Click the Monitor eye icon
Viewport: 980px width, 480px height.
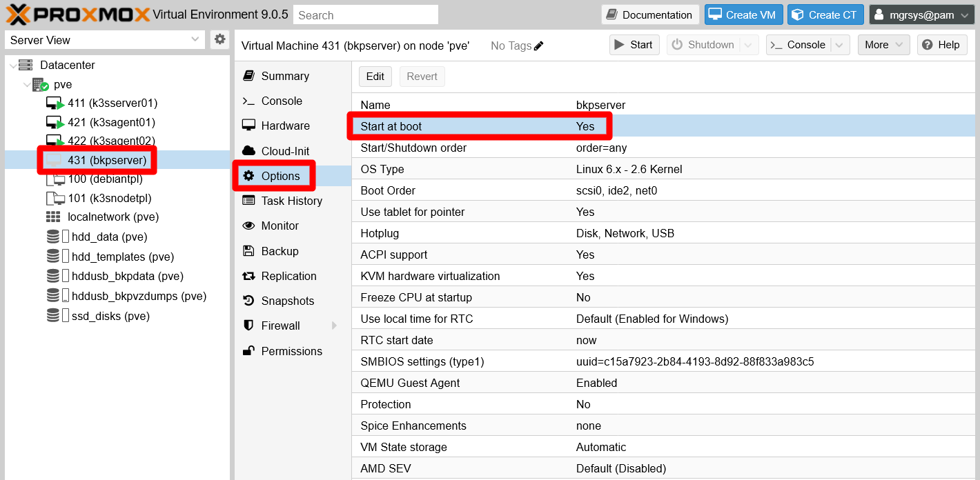249,226
